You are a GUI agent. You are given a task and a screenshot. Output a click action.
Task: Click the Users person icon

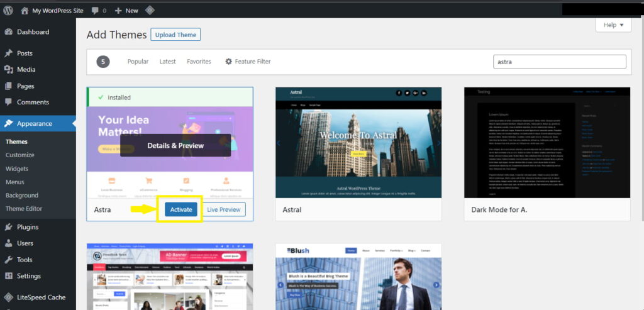8,243
